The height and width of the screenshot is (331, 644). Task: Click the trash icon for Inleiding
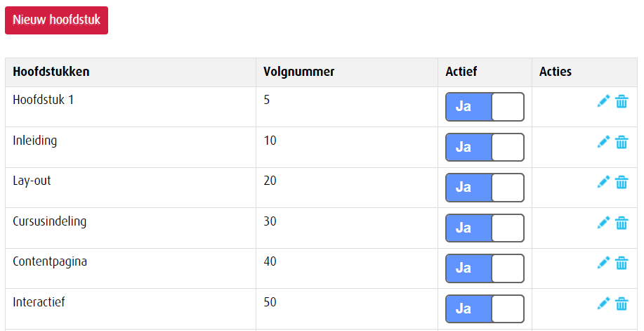point(622,142)
